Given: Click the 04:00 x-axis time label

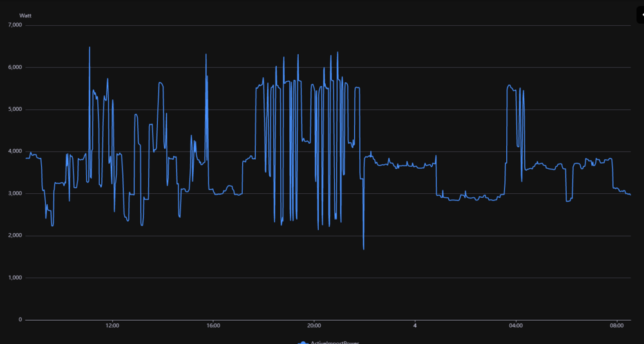Looking at the screenshot, I should click(x=516, y=325).
